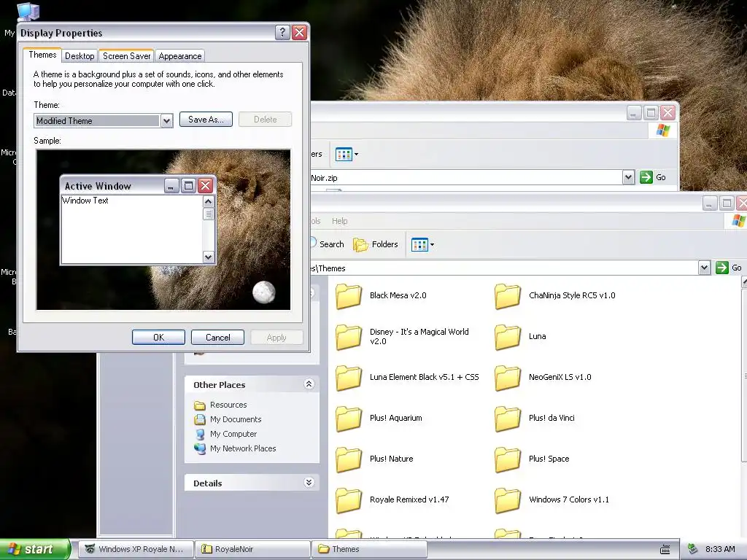Select Plus! Space folder icon

click(508, 459)
